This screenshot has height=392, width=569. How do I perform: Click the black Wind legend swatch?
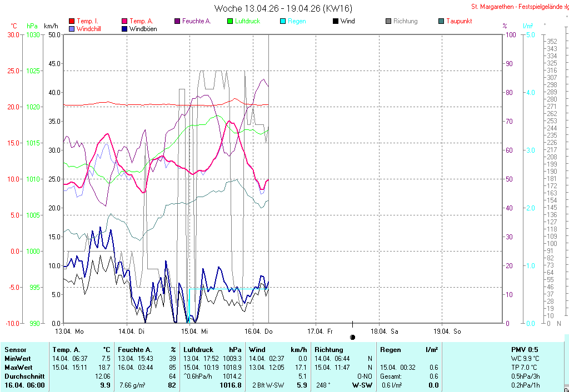pos(336,21)
